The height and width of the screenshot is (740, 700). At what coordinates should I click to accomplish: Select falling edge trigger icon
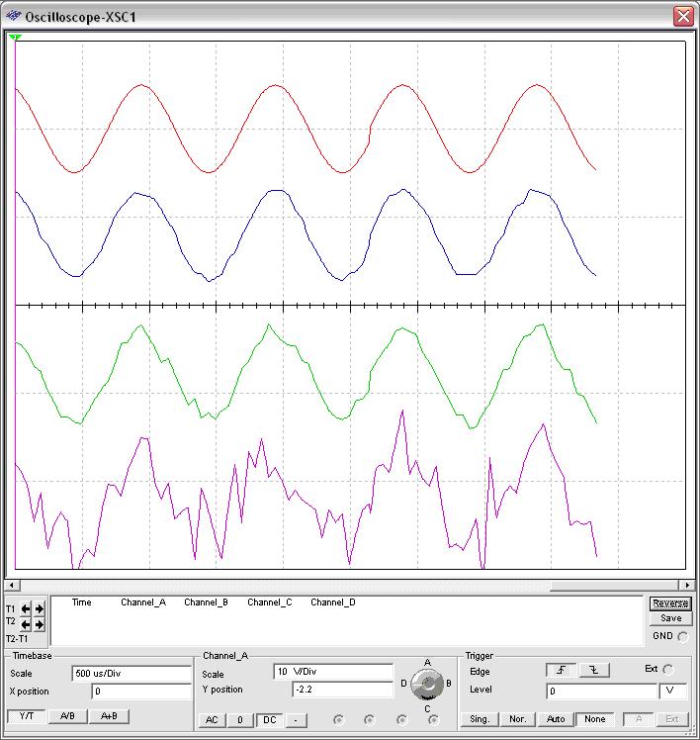click(593, 671)
